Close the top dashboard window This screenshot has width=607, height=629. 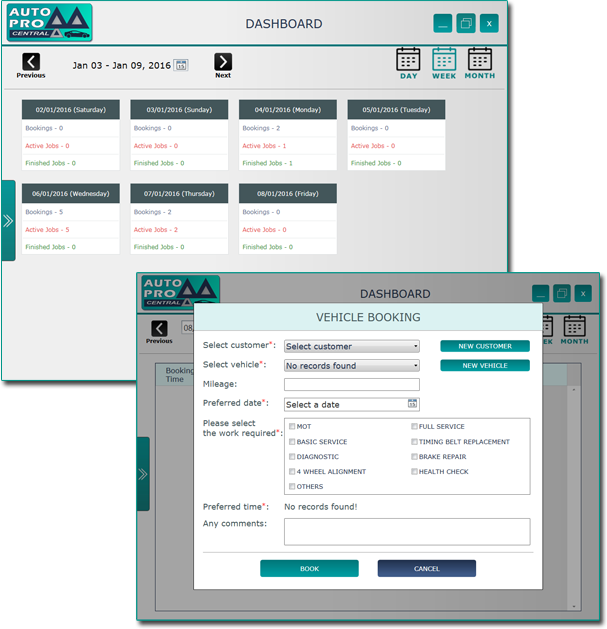(x=489, y=24)
